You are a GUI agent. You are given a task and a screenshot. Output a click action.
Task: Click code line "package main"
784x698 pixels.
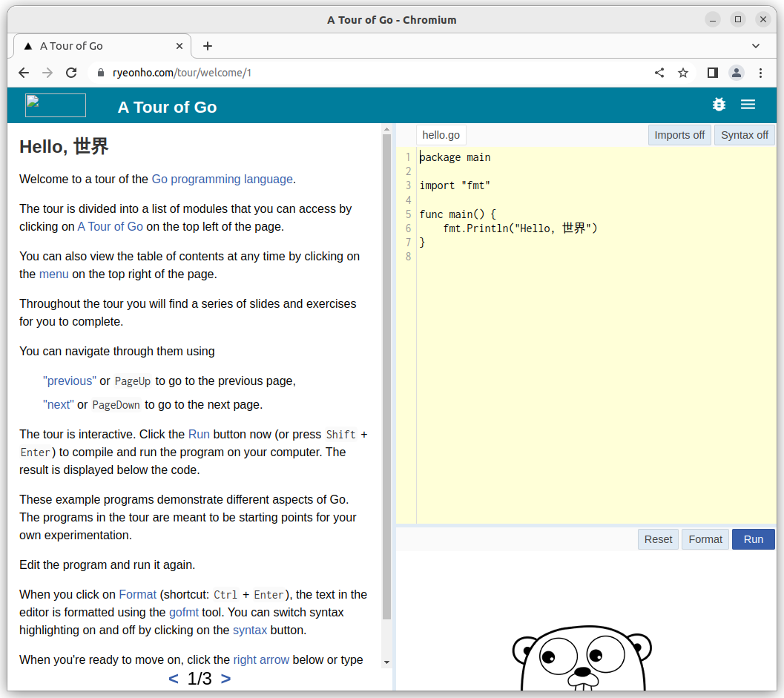[x=455, y=157]
